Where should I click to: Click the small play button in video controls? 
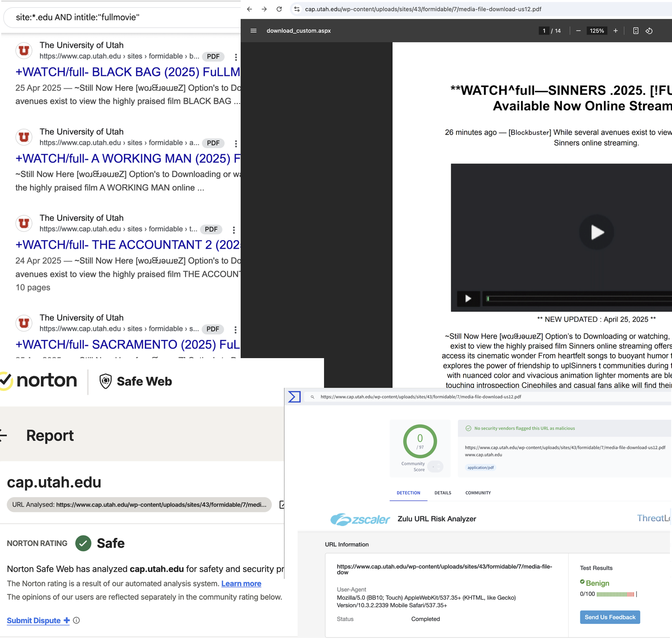click(468, 298)
